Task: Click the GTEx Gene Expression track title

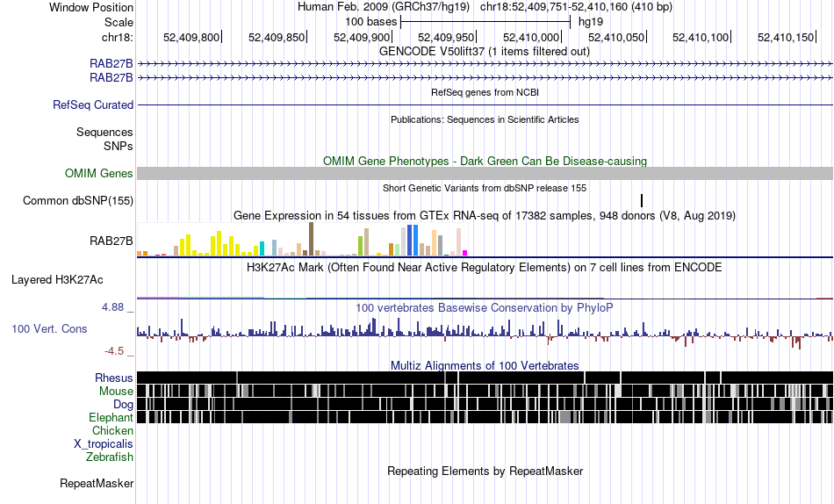Action: coord(485,215)
